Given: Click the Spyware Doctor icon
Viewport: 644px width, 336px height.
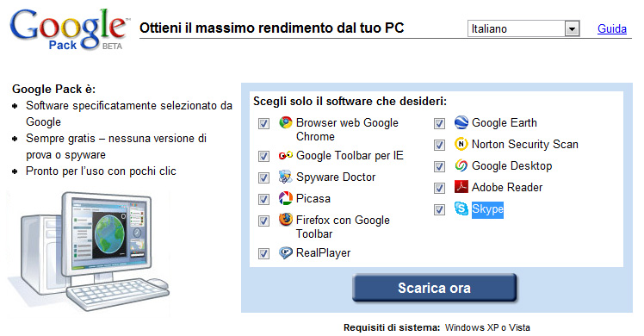Looking at the screenshot, I should (286, 177).
